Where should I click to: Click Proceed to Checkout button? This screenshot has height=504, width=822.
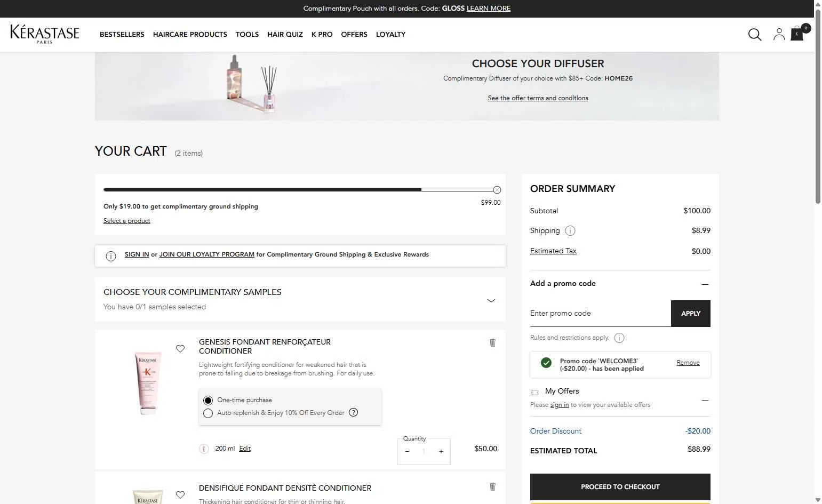[x=620, y=487]
